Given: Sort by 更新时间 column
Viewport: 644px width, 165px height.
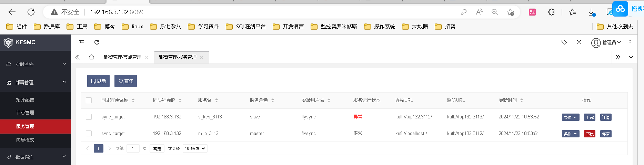Looking at the screenshot, I should click(x=521, y=100).
